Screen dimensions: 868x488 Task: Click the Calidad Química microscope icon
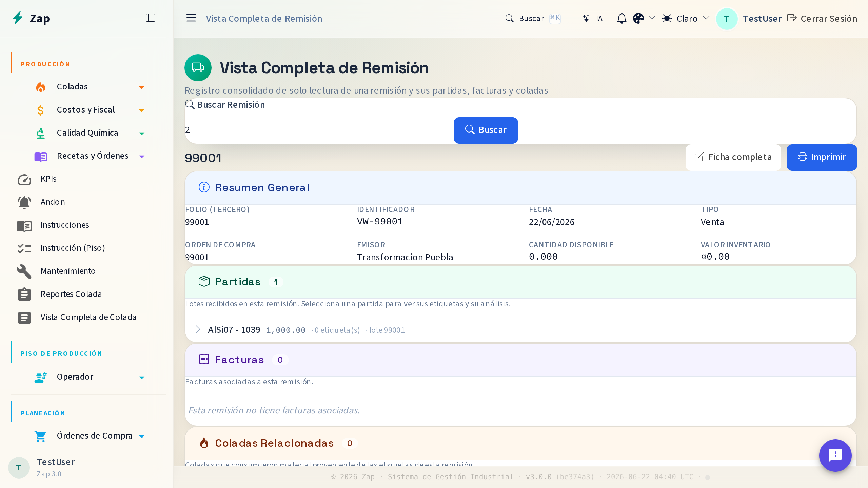pos(41,133)
